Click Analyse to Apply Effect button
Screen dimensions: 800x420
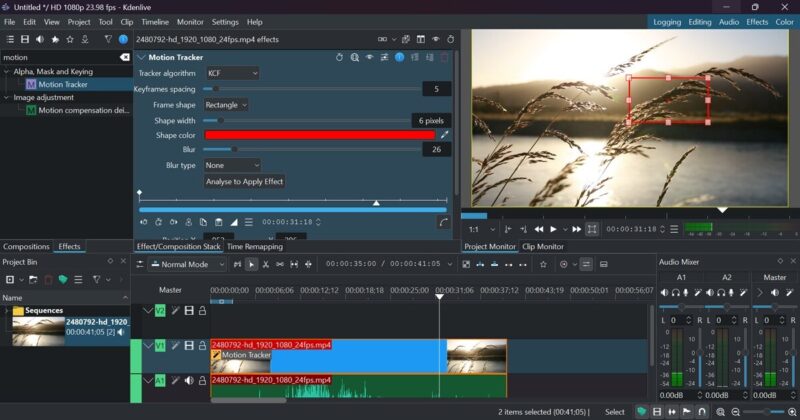click(x=244, y=181)
